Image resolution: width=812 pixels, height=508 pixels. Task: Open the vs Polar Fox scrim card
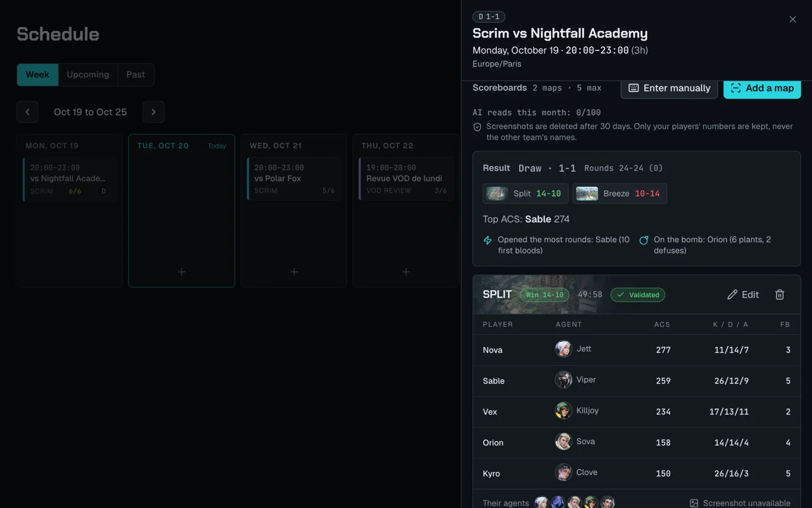coord(294,179)
